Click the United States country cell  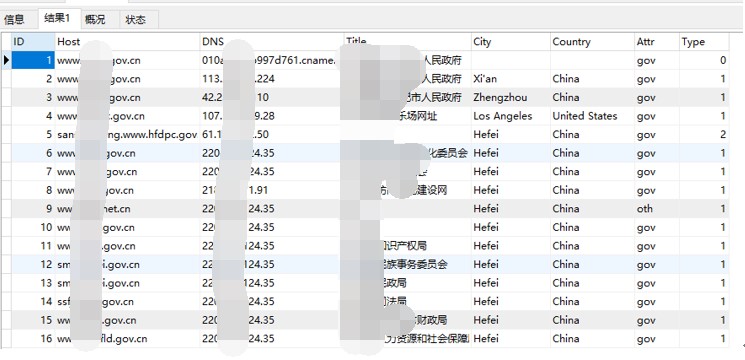(592, 116)
